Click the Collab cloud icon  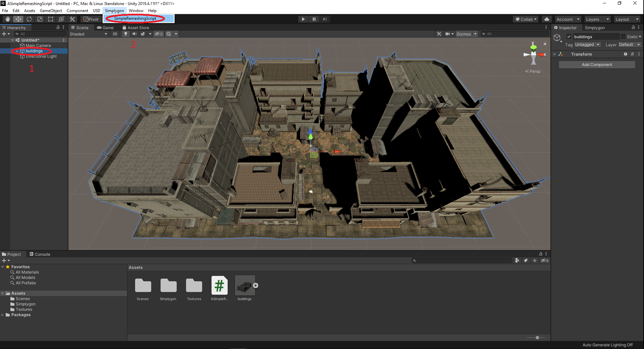pyautogui.click(x=546, y=19)
